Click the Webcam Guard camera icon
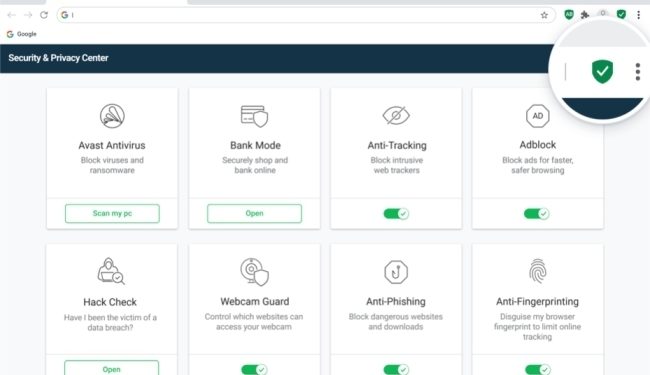Screen dimensions: 650x375 (x=255, y=272)
